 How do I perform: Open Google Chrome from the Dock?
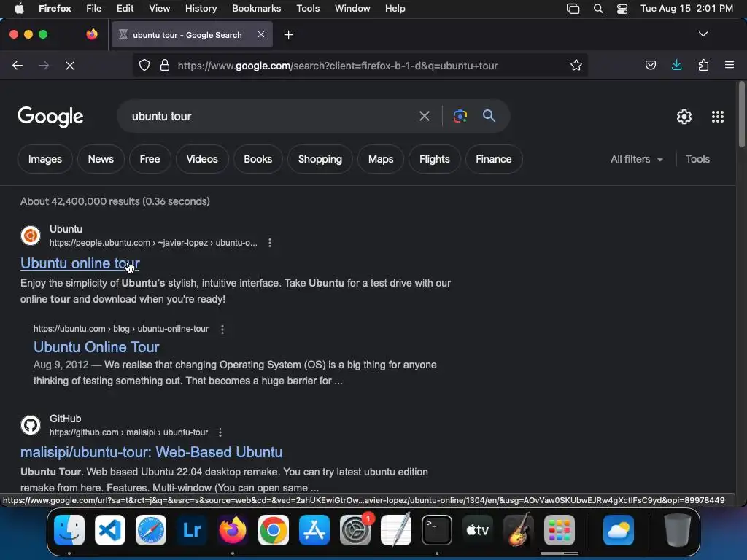pyautogui.click(x=274, y=530)
